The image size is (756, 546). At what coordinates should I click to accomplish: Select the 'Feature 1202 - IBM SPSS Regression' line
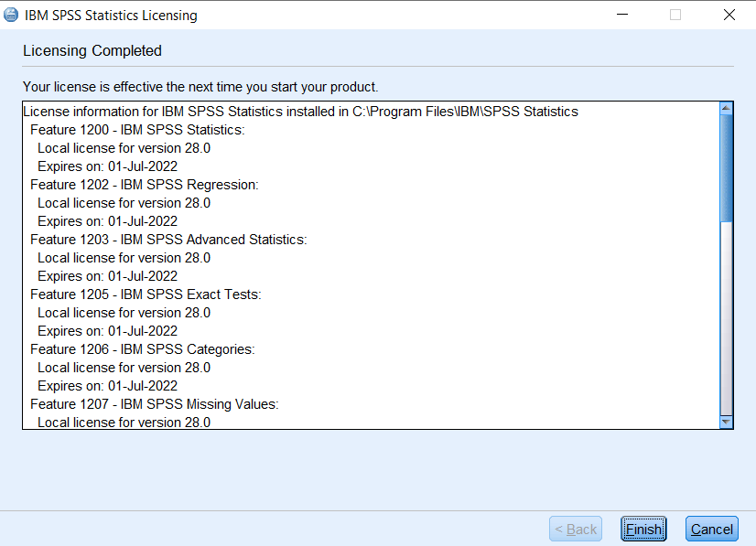pyautogui.click(x=145, y=185)
